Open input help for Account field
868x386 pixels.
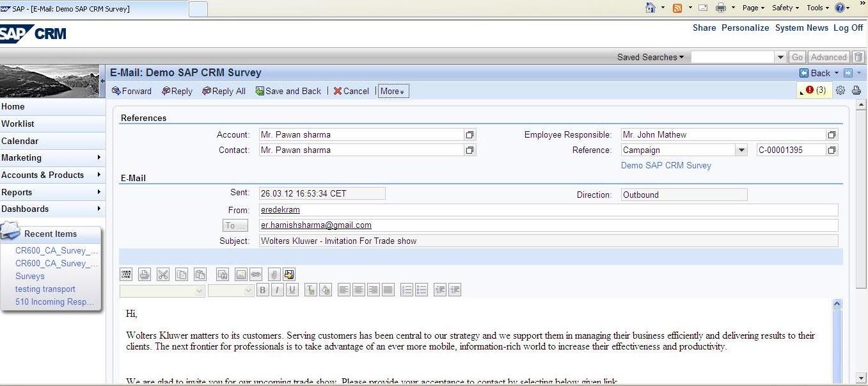[470, 135]
